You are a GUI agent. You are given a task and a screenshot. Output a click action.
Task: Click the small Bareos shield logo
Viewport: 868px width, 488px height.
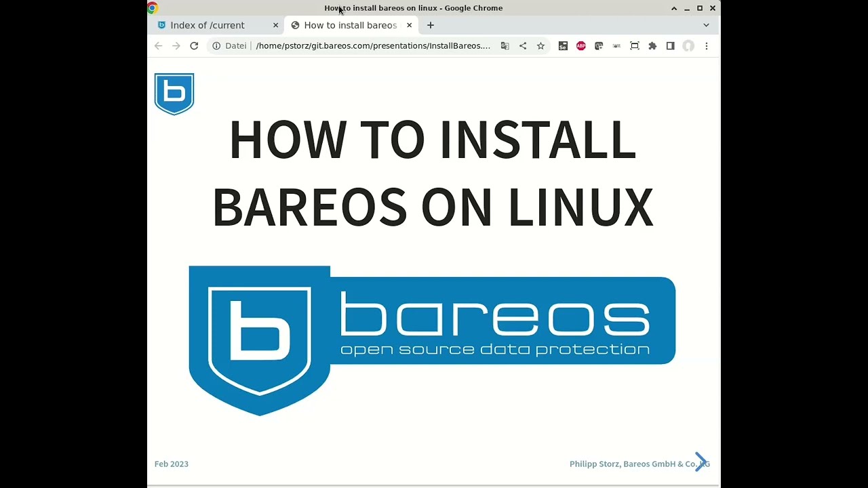coord(174,94)
